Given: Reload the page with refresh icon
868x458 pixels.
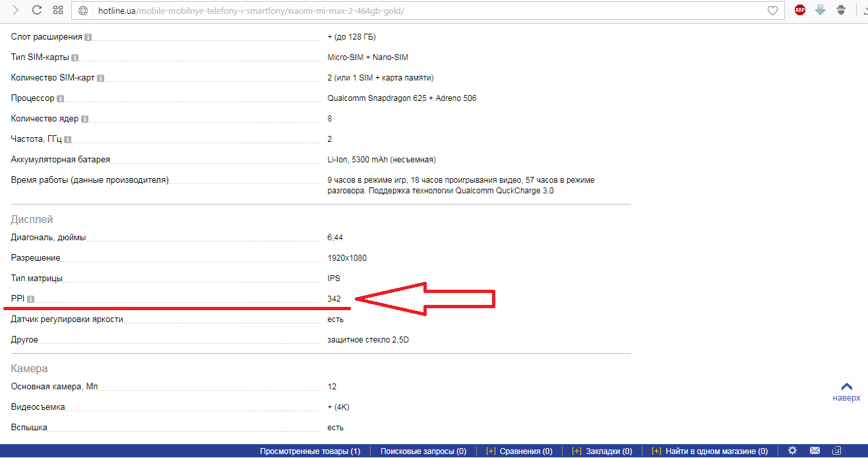Looking at the screenshot, I should tap(37, 11).
